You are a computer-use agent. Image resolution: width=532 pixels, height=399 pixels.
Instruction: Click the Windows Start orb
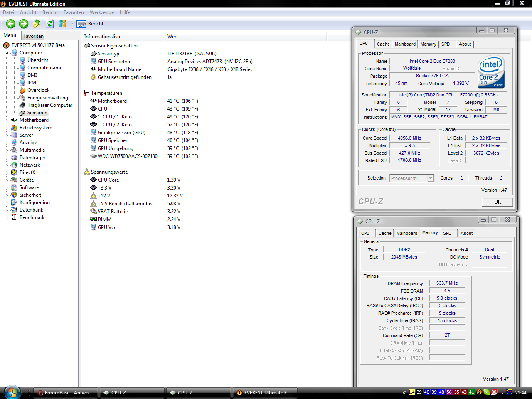pyautogui.click(x=12, y=392)
